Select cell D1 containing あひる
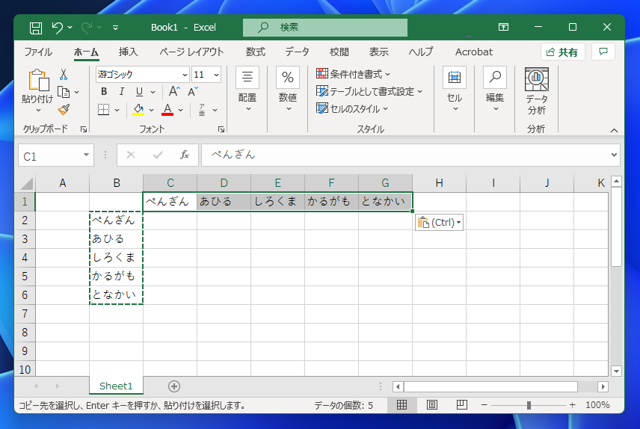 [x=224, y=202]
